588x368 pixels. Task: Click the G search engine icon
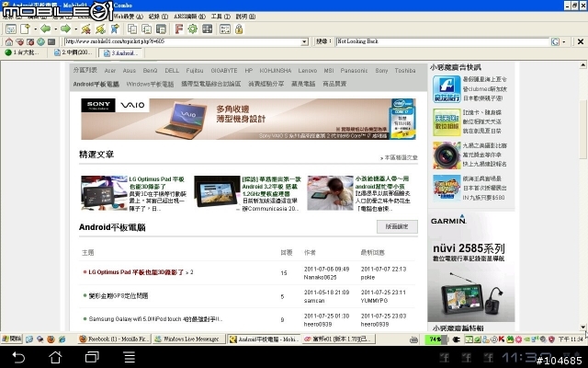555,41
